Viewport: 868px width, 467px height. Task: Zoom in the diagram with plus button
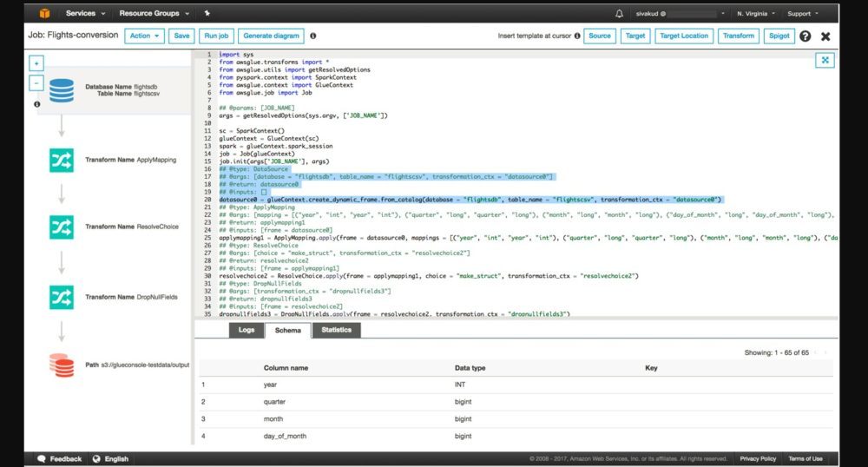point(36,63)
